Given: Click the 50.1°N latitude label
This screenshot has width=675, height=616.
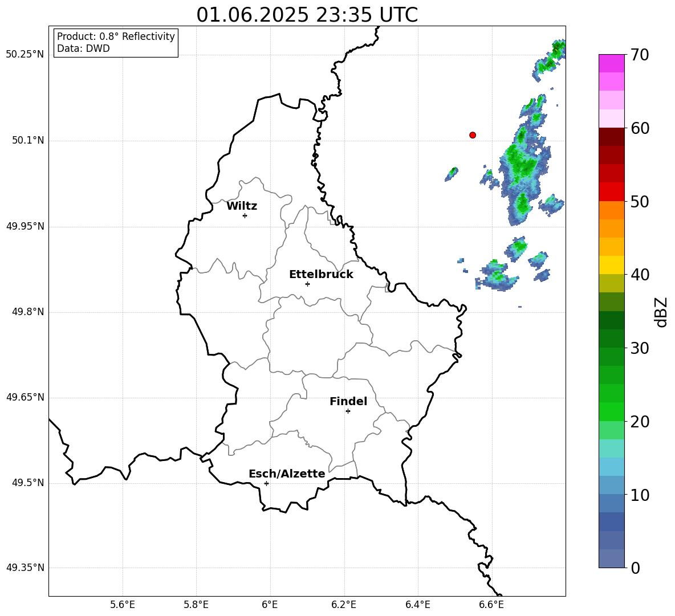Looking at the screenshot, I should [28, 141].
